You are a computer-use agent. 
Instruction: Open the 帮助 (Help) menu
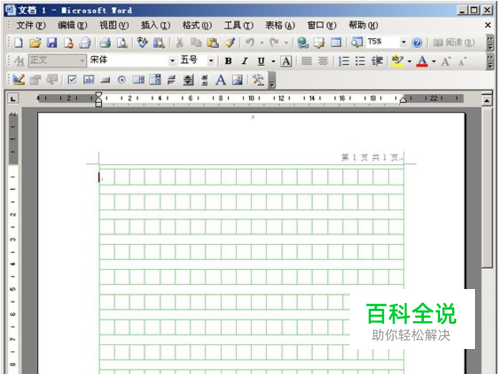coord(363,25)
